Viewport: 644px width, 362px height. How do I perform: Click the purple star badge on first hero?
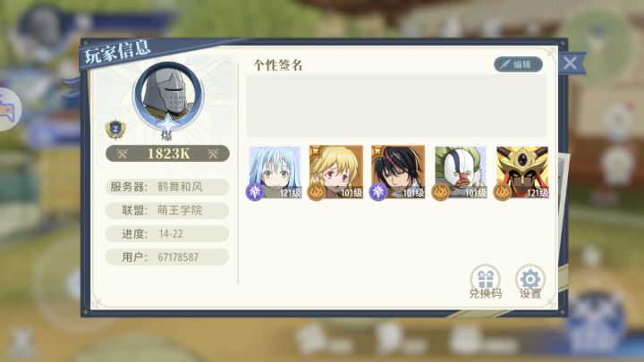pos(255,191)
